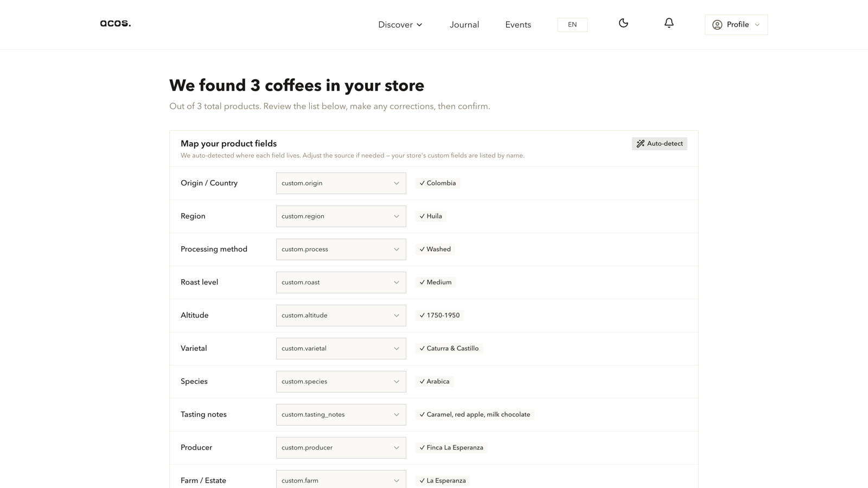This screenshot has height=488, width=868.
Task: Open the custom.species dropdown
Action: tap(341, 382)
